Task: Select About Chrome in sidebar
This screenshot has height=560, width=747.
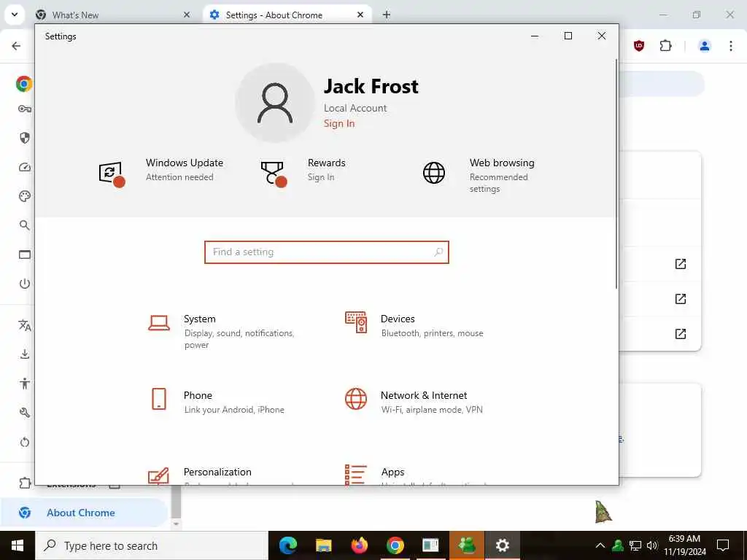Action: 84,513
